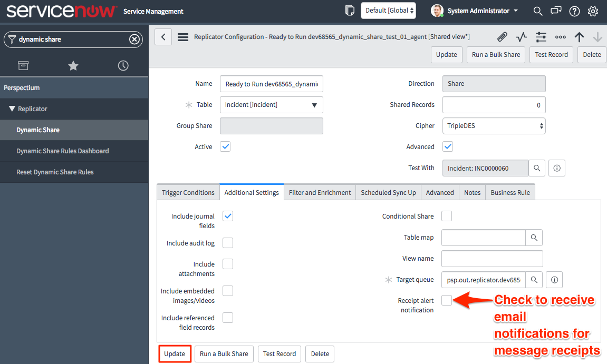Uncheck the Active checkbox
Image resolution: width=607 pixels, height=364 pixels.
pyautogui.click(x=225, y=146)
